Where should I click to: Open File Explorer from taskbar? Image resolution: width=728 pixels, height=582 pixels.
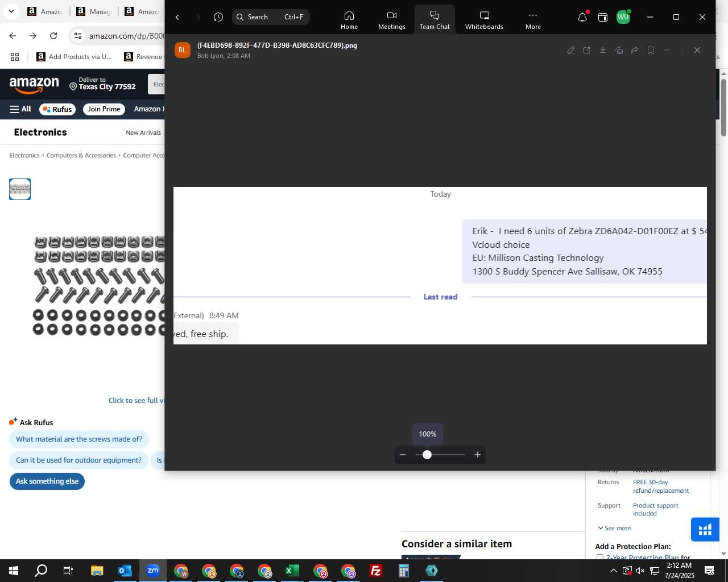[x=97, y=571]
